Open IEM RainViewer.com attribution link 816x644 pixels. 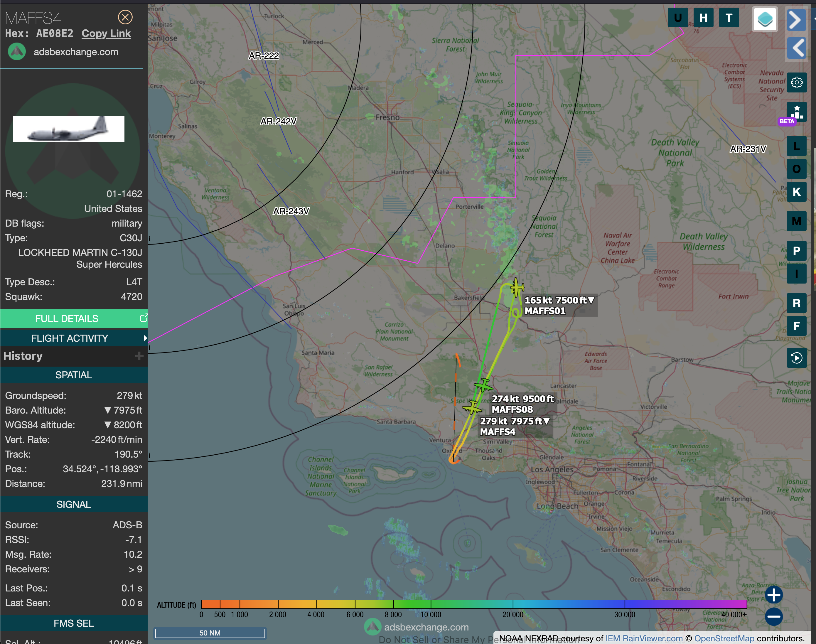pyautogui.click(x=644, y=638)
